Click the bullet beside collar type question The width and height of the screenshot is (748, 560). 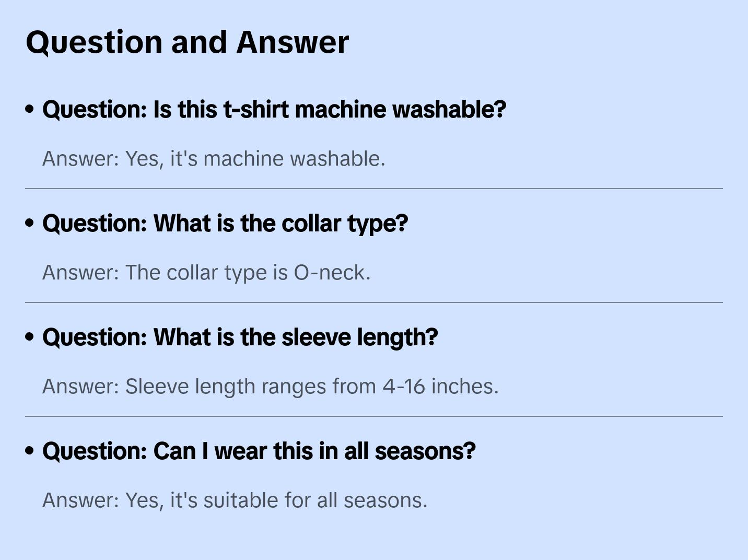(x=30, y=223)
